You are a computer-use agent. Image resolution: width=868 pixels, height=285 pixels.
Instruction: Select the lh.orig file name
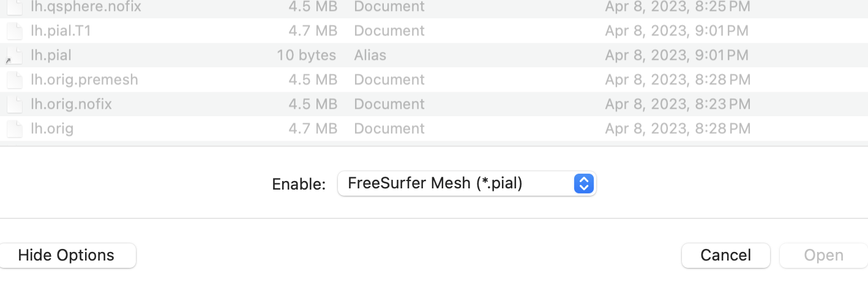(x=52, y=129)
